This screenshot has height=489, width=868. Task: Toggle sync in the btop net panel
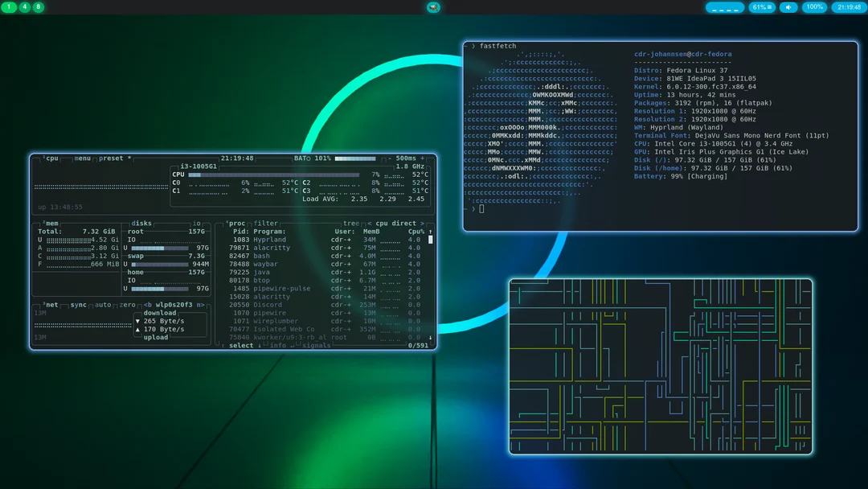78,305
